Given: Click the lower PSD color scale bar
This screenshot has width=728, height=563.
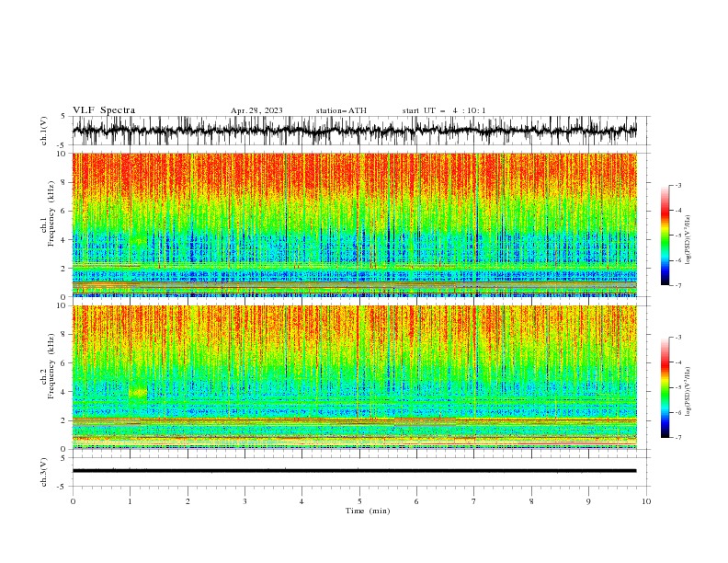Looking at the screenshot, I should point(665,387).
